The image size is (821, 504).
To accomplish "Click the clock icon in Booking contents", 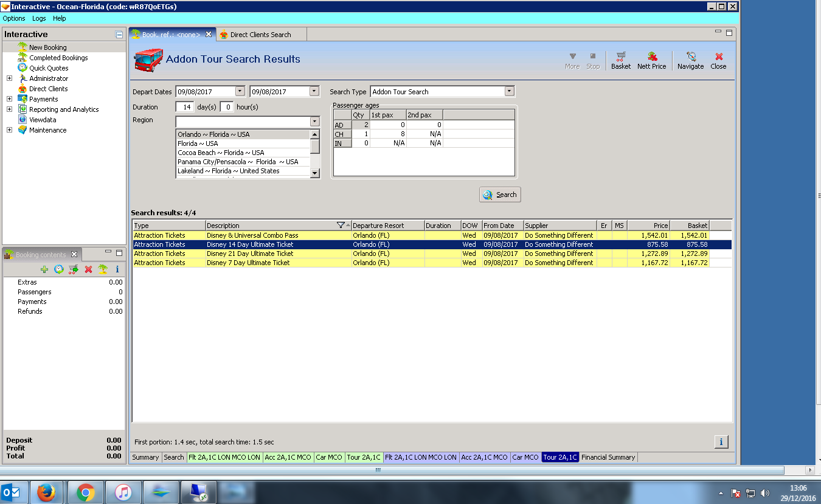I will (x=59, y=269).
